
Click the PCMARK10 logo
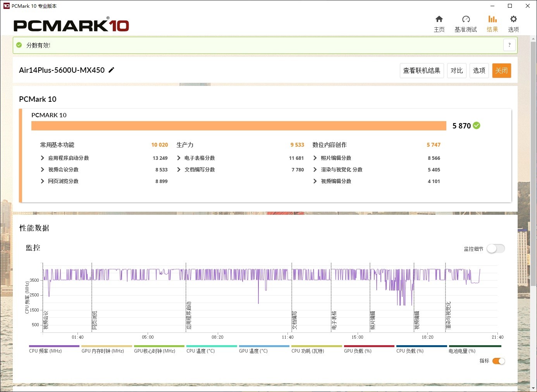[x=71, y=25]
